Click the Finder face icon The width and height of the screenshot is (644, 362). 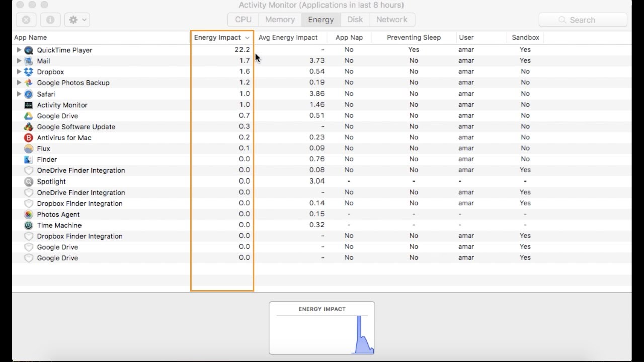tap(29, 160)
